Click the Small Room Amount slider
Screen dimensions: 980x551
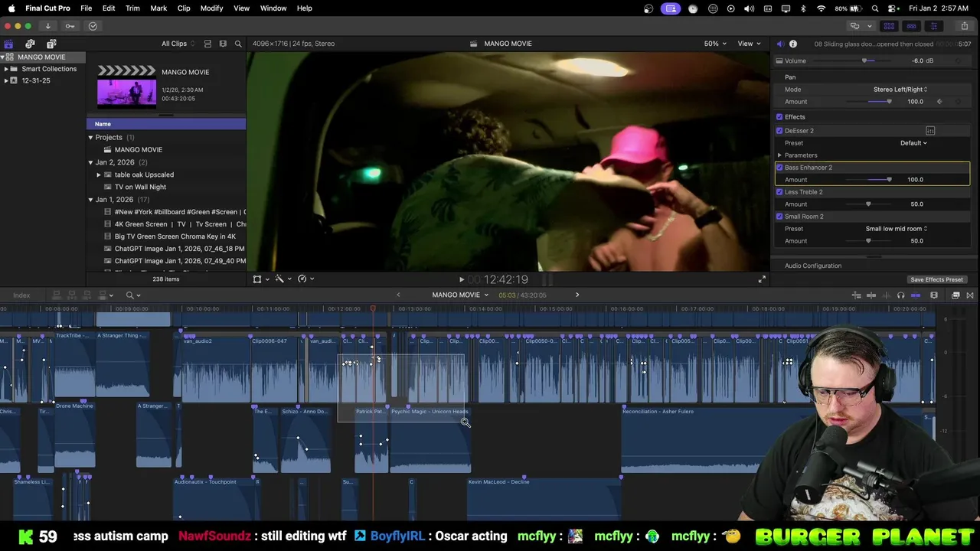coord(868,241)
